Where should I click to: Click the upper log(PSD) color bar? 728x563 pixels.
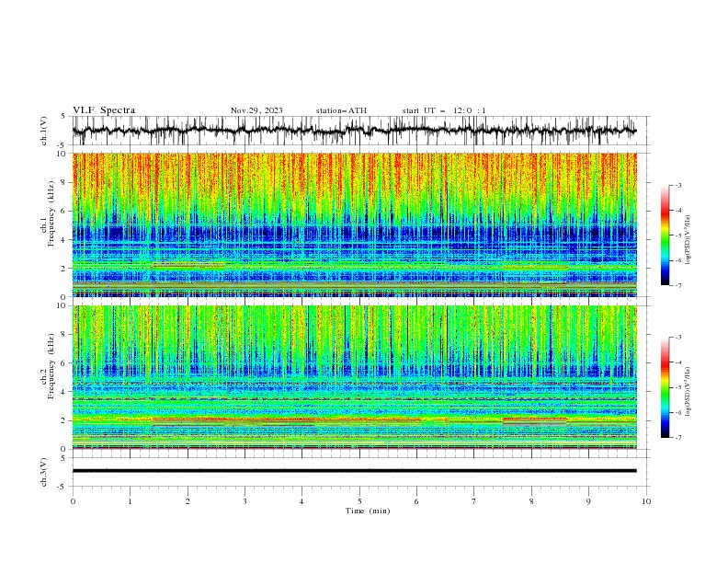(x=665, y=236)
